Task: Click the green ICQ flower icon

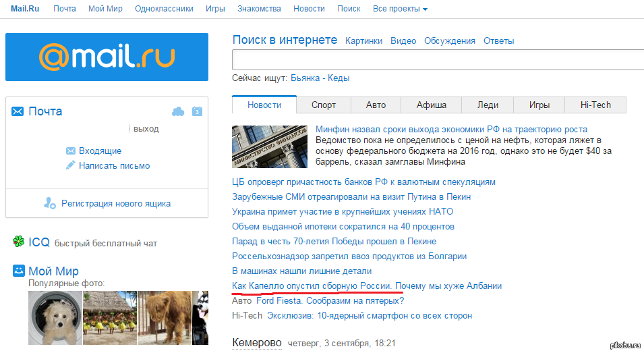Action: [x=18, y=242]
